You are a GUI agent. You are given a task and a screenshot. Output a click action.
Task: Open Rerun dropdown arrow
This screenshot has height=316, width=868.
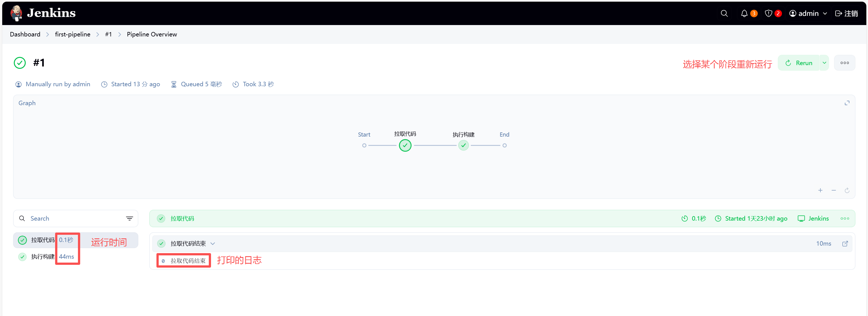point(824,63)
